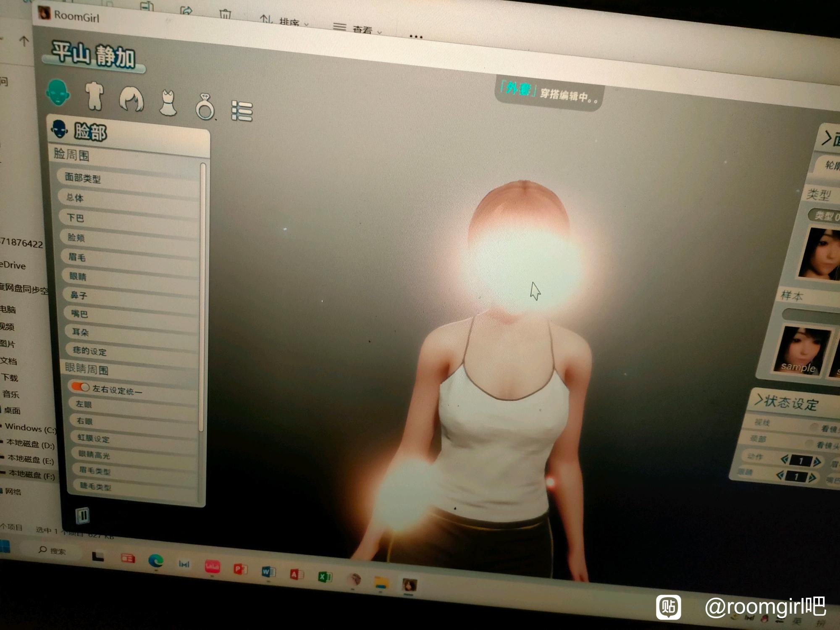The height and width of the screenshot is (630, 840).
Task: Click the RoomGirl title bar app icon
Action: [x=44, y=13]
